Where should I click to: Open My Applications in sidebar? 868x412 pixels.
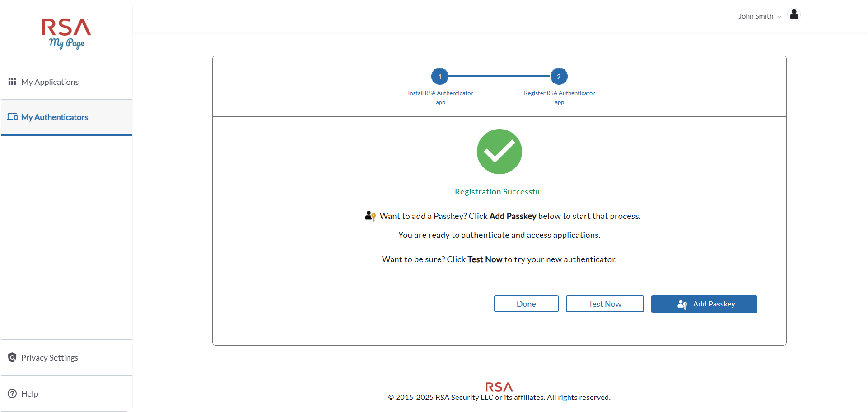point(50,82)
